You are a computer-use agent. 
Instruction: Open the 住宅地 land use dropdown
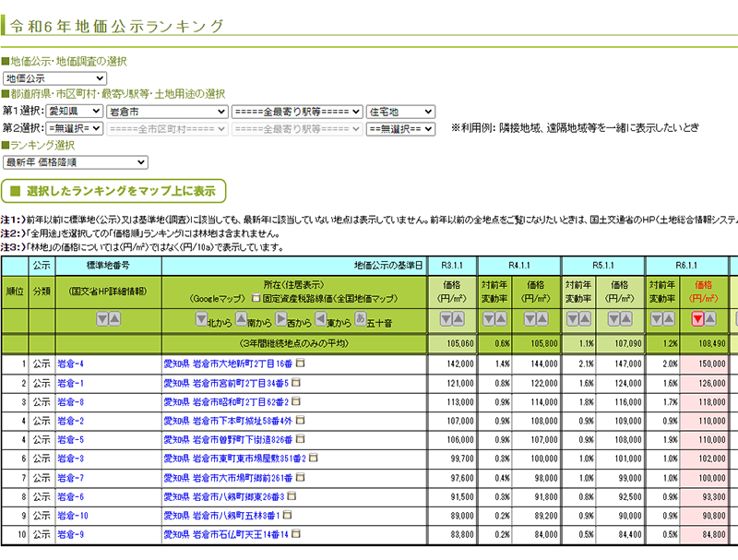pyautogui.click(x=400, y=112)
